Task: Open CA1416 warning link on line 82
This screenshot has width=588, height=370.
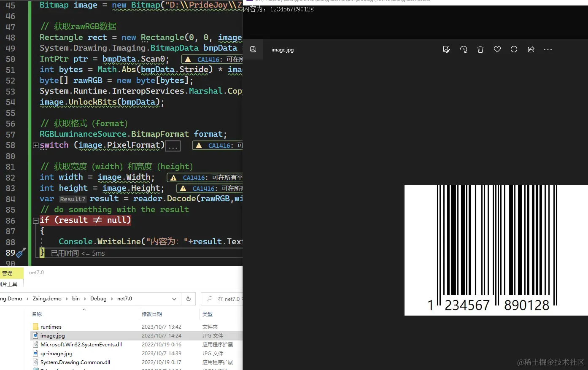Action: [x=194, y=178]
